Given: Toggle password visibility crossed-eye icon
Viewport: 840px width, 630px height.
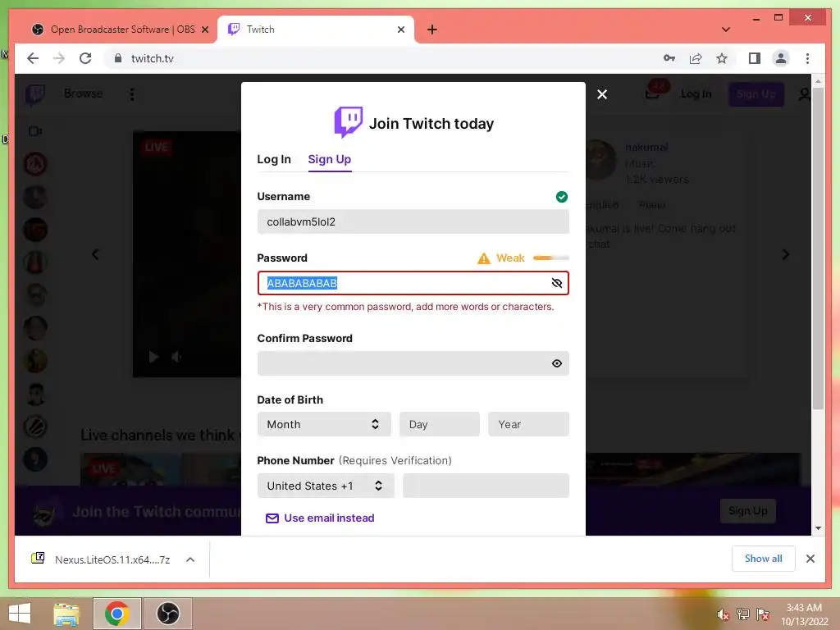Looking at the screenshot, I should (557, 283).
